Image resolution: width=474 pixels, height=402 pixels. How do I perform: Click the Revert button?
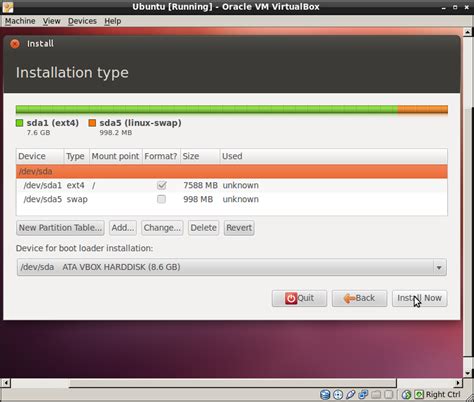[x=239, y=228]
